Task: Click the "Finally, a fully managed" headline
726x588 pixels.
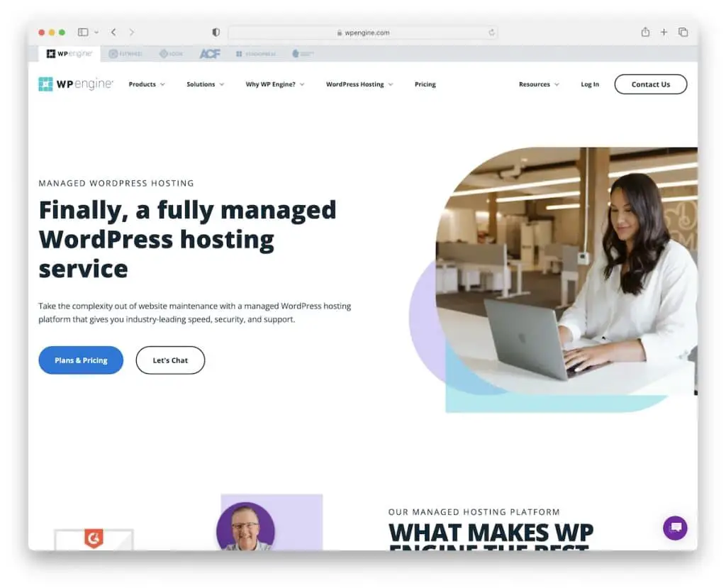Action: pos(187,210)
